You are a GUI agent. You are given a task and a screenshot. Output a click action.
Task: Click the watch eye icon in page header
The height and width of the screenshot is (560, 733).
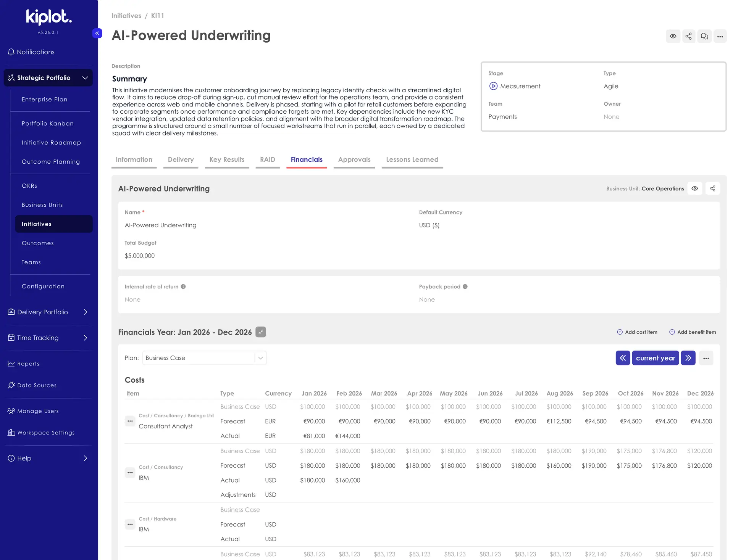tap(673, 36)
